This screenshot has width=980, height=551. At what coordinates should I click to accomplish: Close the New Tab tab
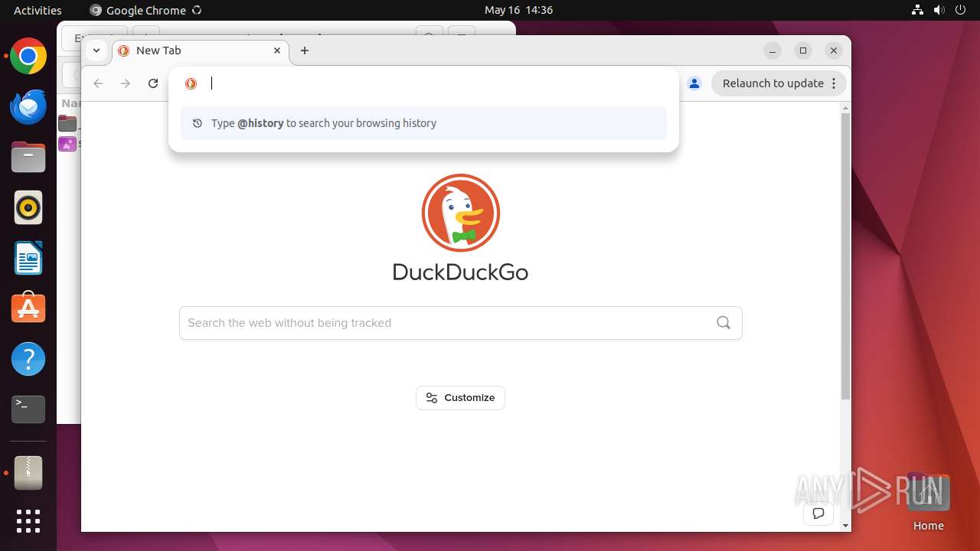point(277,51)
